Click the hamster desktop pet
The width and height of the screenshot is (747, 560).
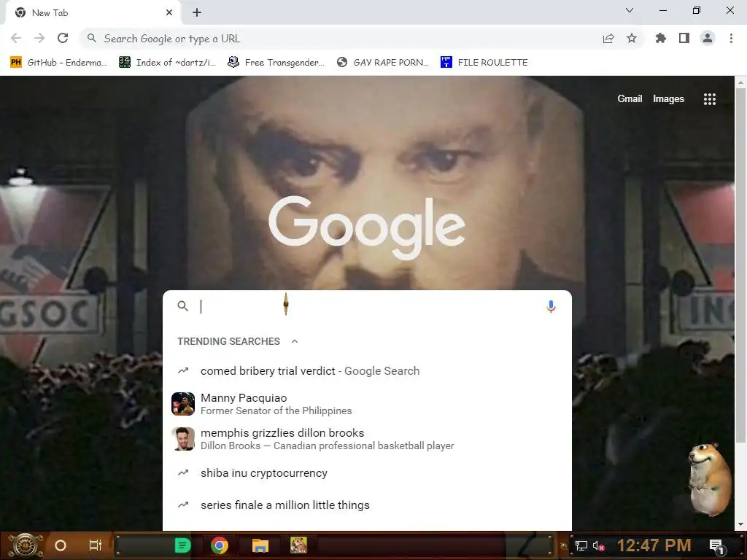(x=709, y=478)
